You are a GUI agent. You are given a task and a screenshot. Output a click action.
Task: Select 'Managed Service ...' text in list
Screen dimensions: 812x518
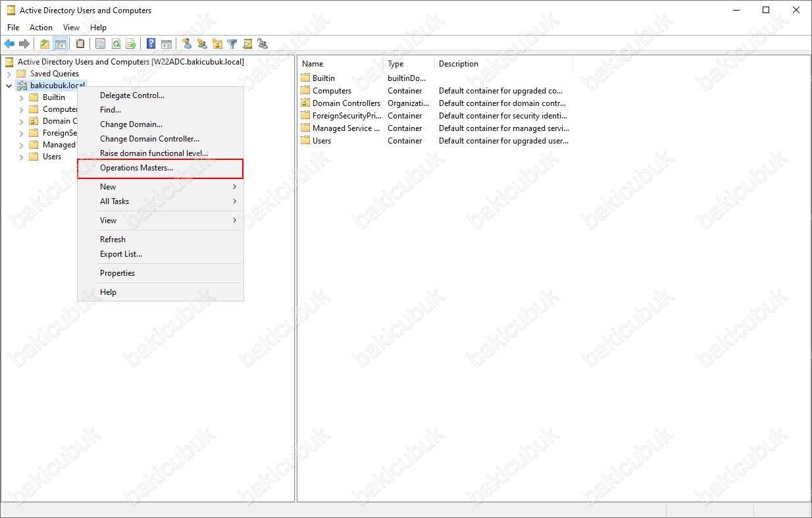pyautogui.click(x=346, y=128)
